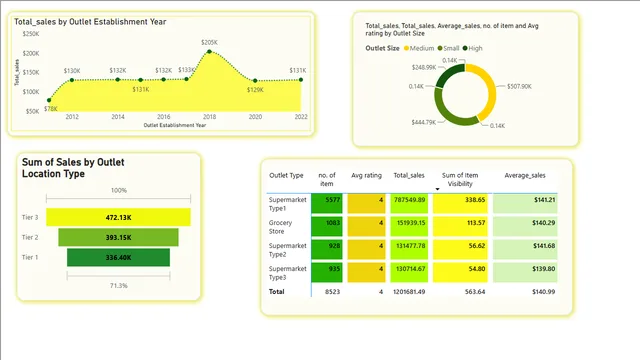
Task: Click the 113.57 visibility cell
Action: [460, 227]
